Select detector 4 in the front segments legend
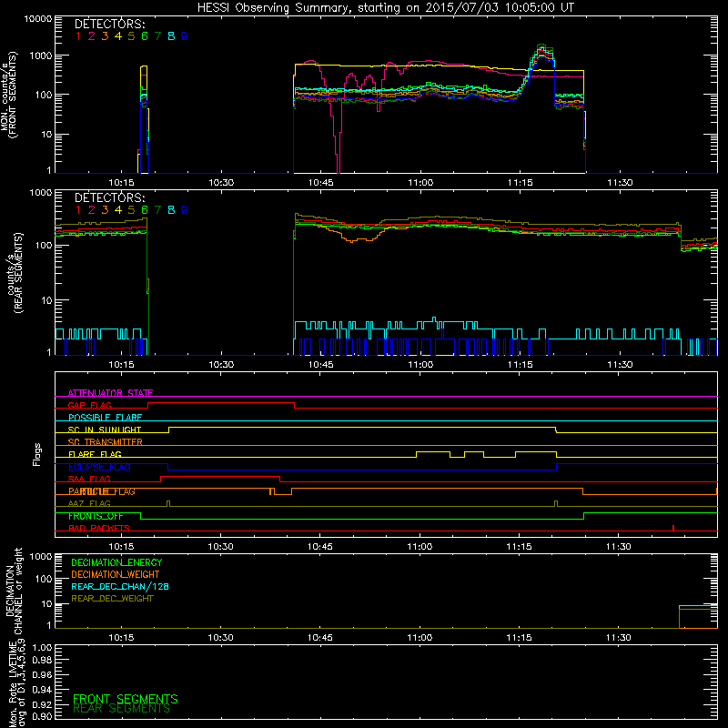Screen dimensions: 728x728 118,36
